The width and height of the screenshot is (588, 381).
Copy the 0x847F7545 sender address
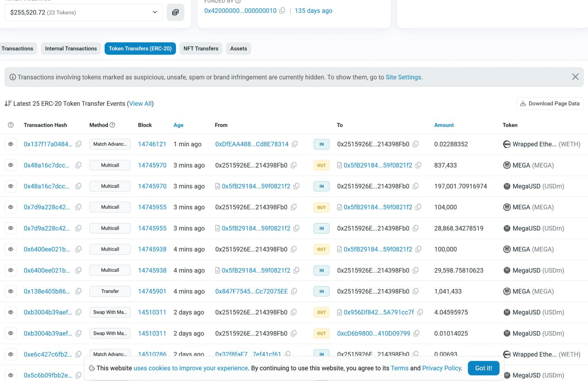tap(294, 291)
